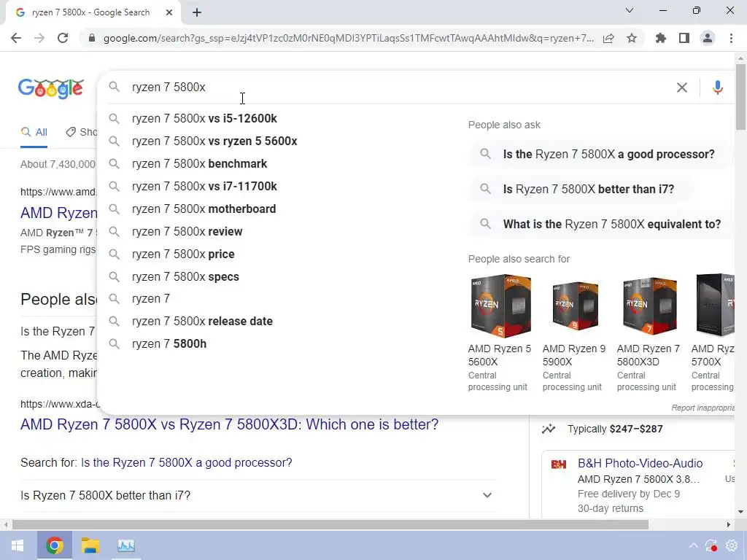Click the Google holiday logo
This screenshot has height=560, width=747.
point(51,88)
